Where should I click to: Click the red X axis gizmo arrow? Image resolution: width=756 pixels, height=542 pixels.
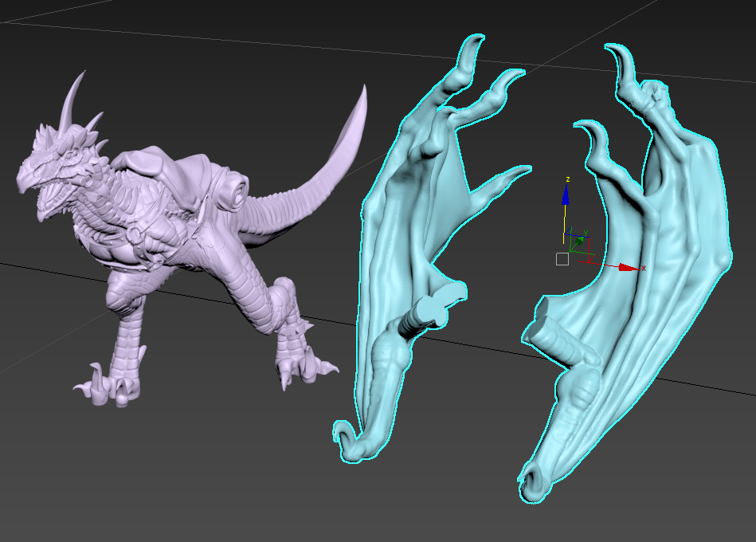pyautogui.click(x=629, y=268)
